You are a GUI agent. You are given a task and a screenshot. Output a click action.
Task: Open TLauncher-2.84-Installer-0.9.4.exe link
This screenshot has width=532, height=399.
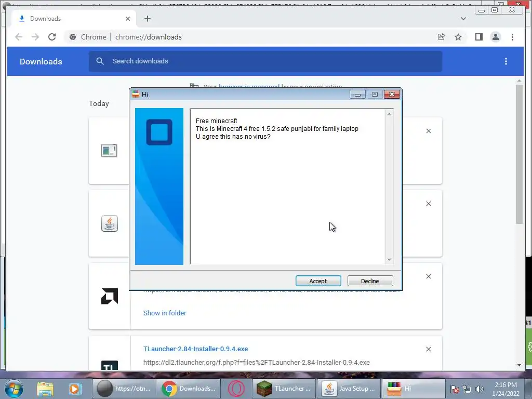195,349
